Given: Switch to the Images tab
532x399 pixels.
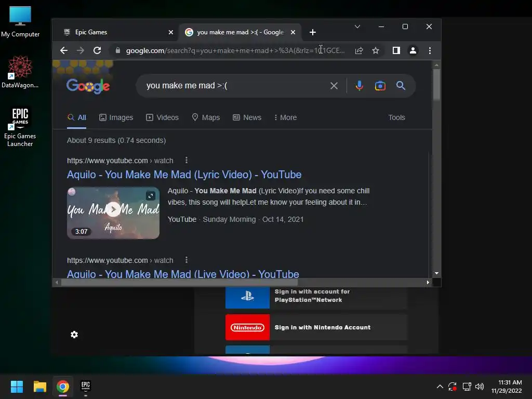Looking at the screenshot, I should 116,117.
